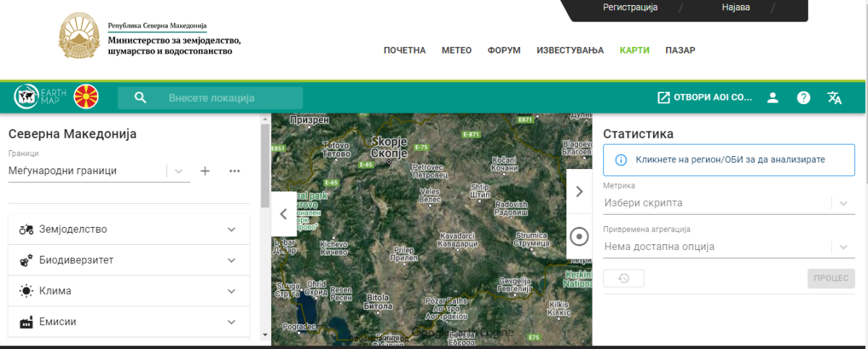Open the Избери скрипта dropdown

coord(729,203)
